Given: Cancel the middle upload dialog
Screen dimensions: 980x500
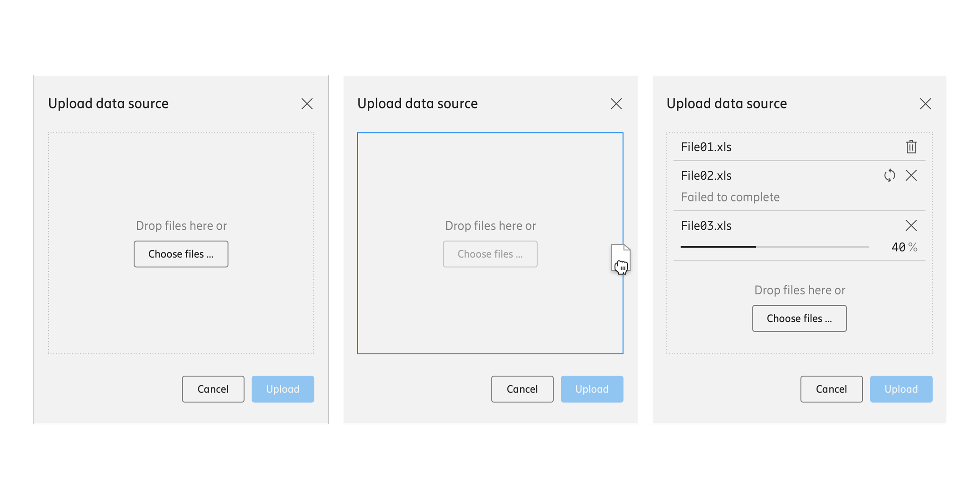Looking at the screenshot, I should 522,389.
